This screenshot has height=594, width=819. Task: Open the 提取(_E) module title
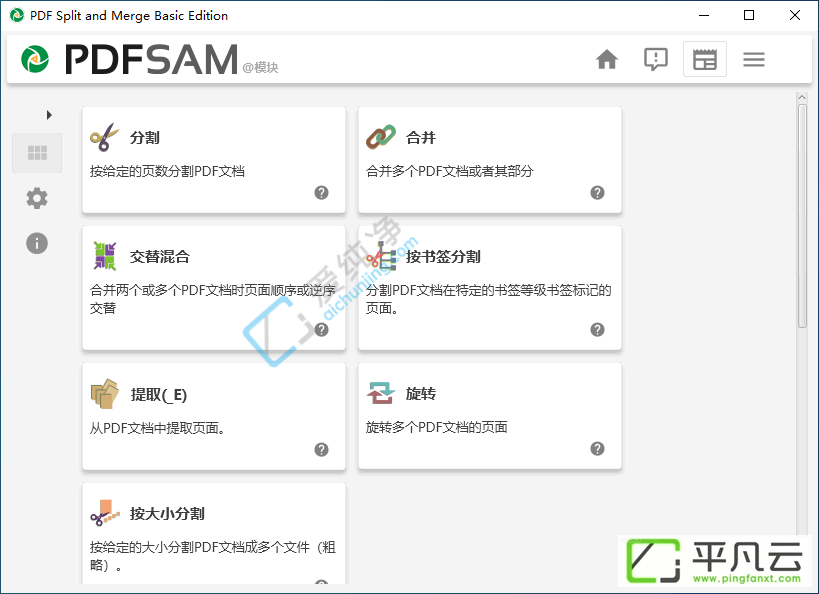click(159, 394)
